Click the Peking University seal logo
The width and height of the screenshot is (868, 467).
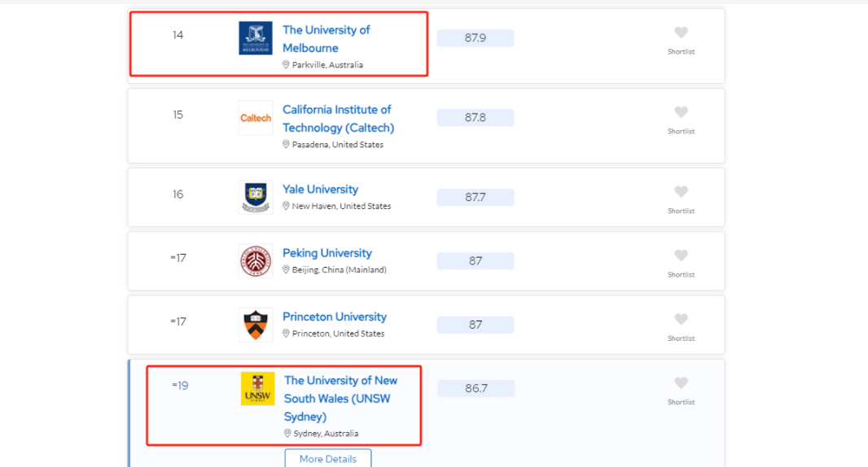[x=256, y=261]
